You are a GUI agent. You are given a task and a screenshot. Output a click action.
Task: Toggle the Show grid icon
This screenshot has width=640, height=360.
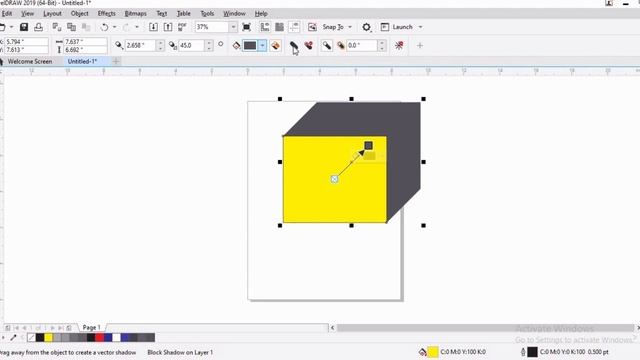pyautogui.click(x=279, y=27)
